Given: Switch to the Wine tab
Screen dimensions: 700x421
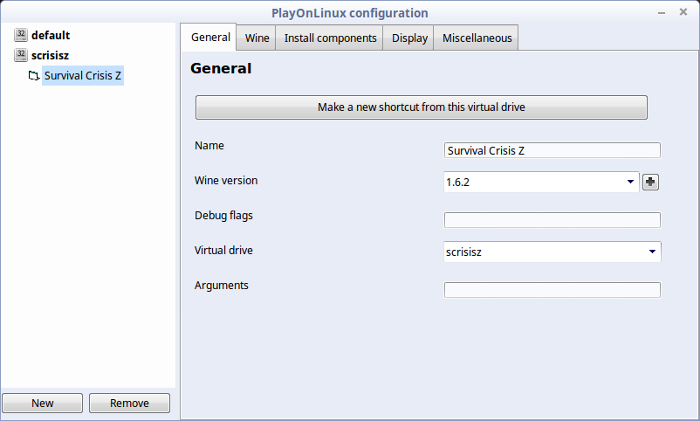Looking at the screenshot, I should [x=257, y=38].
